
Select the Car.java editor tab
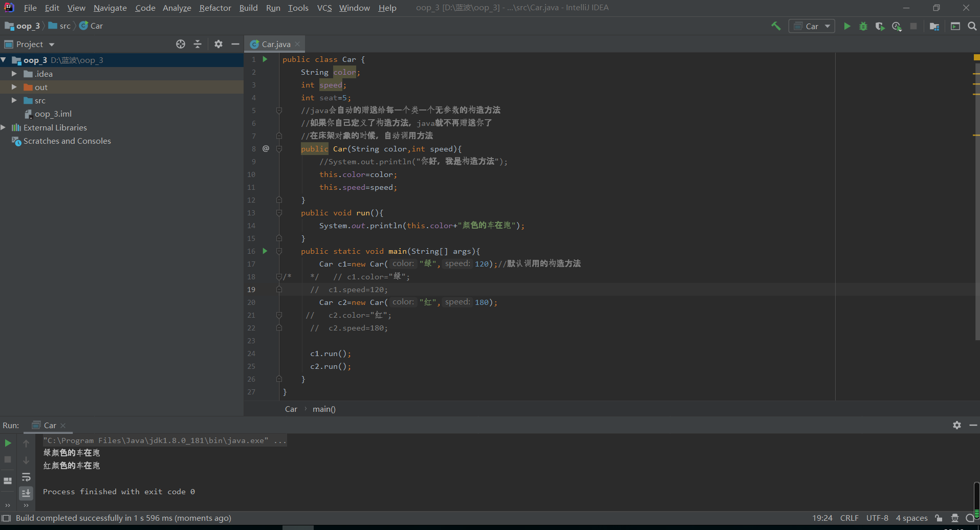click(x=275, y=44)
